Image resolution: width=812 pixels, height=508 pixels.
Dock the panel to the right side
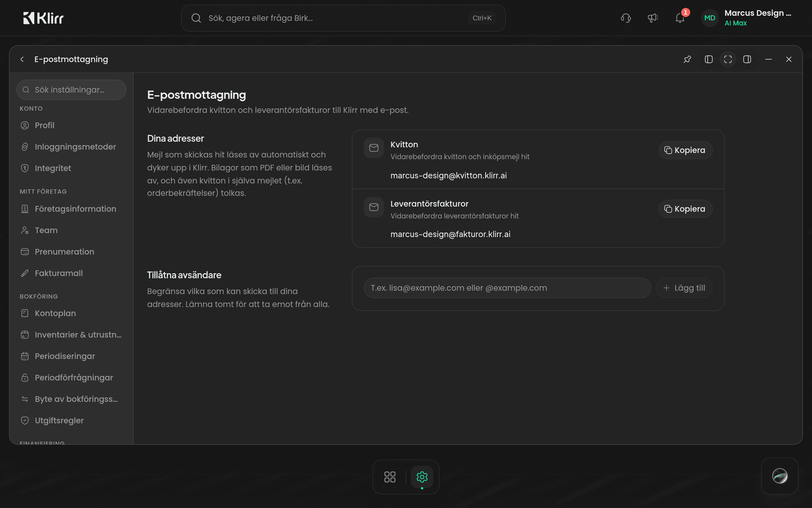pos(747,60)
